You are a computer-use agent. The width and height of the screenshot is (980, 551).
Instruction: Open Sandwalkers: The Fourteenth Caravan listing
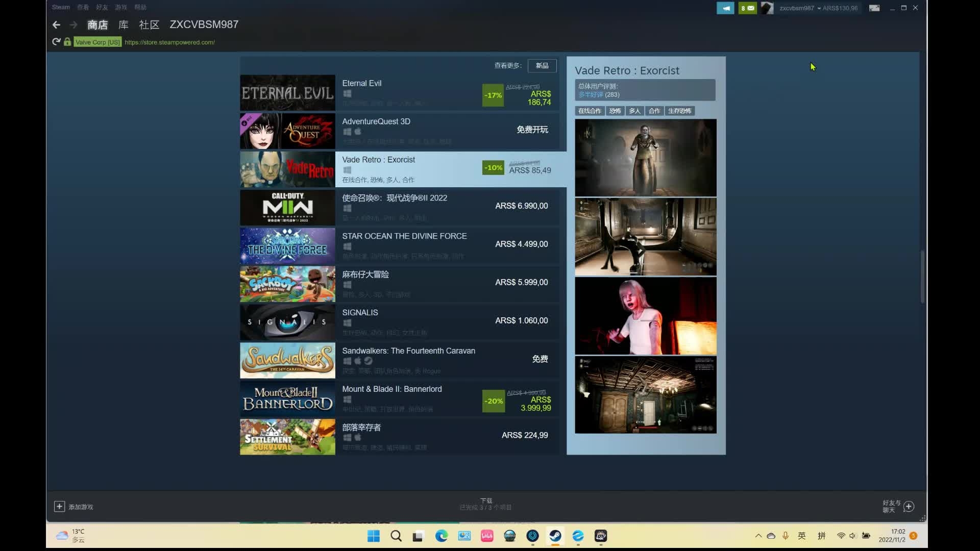click(x=399, y=361)
